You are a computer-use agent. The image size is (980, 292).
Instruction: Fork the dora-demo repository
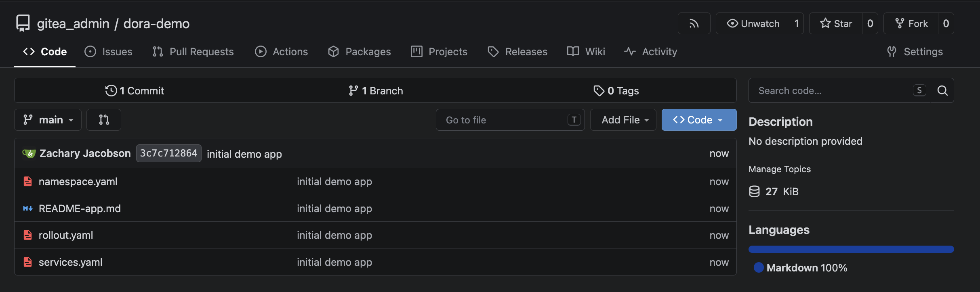pos(911,23)
